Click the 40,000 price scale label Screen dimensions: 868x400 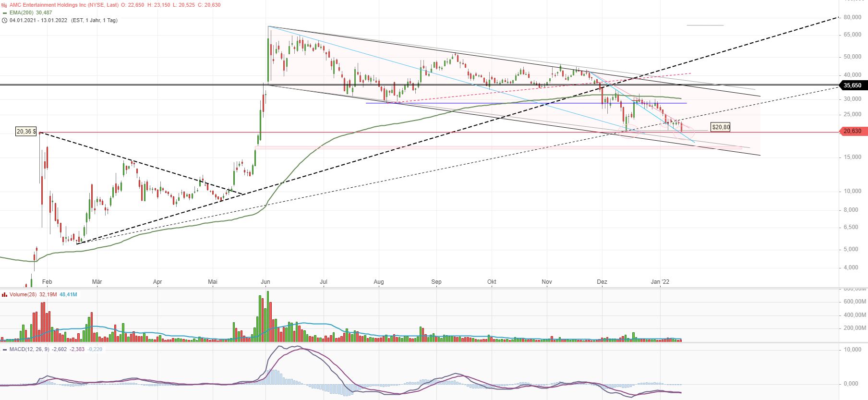(x=852, y=75)
